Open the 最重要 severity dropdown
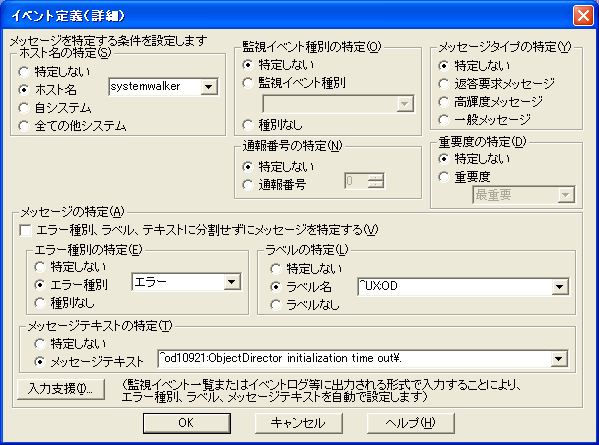 tap(566, 195)
